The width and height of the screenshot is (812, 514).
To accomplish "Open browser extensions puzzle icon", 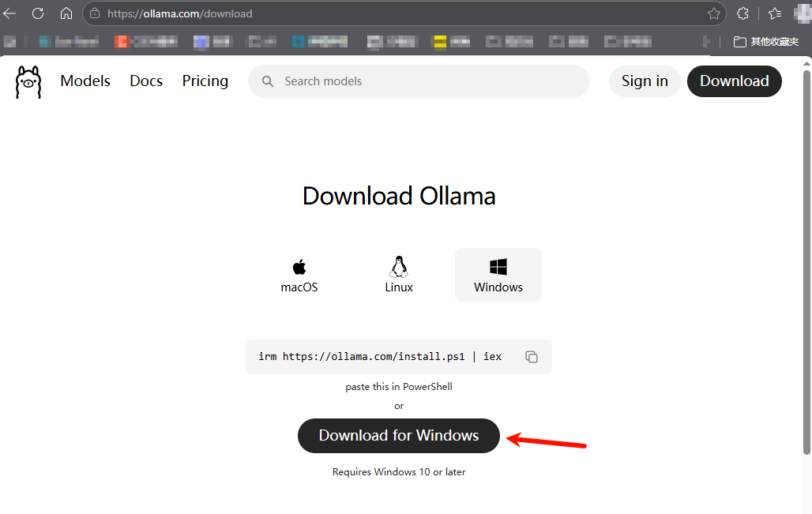I will tap(742, 13).
